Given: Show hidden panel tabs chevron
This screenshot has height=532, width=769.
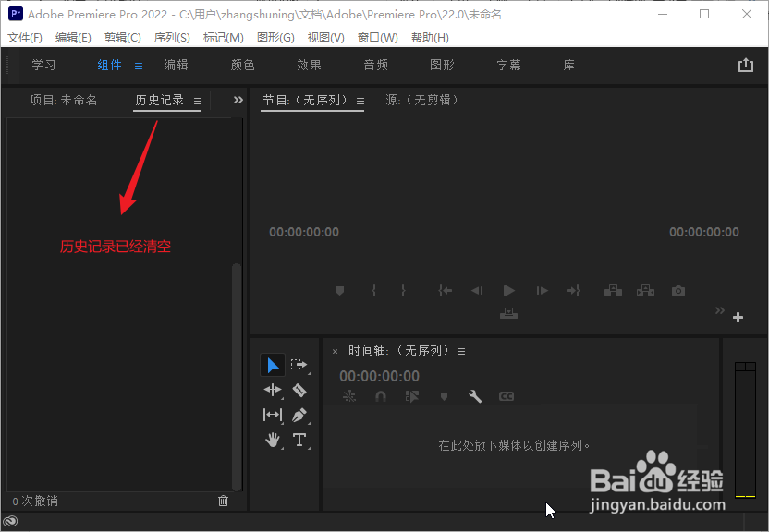Looking at the screenshot, I should (x=238, y=101).
